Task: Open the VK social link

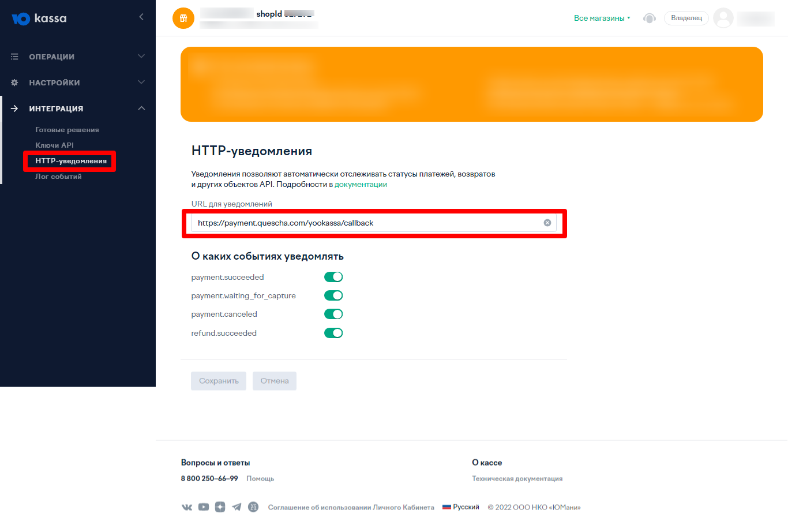Action: (x=187, y=507)
